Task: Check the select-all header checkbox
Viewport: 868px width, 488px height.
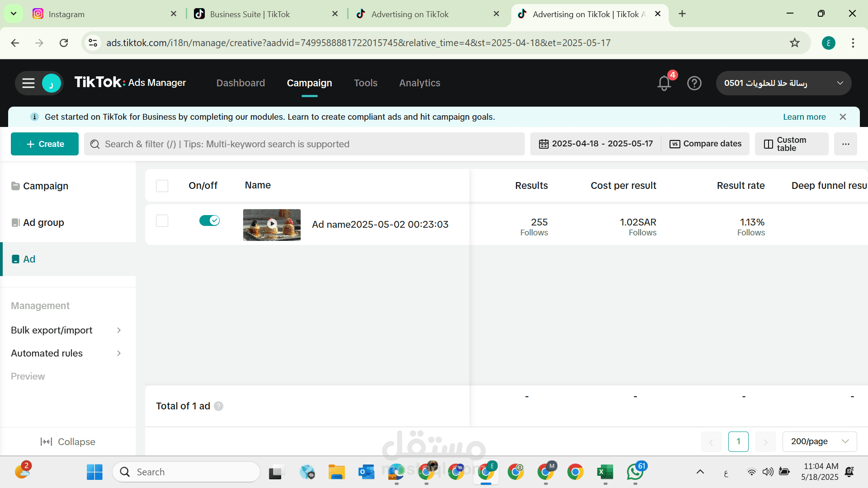Action: pos(162,186)
